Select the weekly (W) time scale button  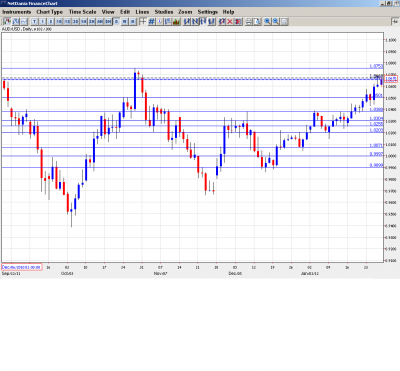(x=124, y=22)
